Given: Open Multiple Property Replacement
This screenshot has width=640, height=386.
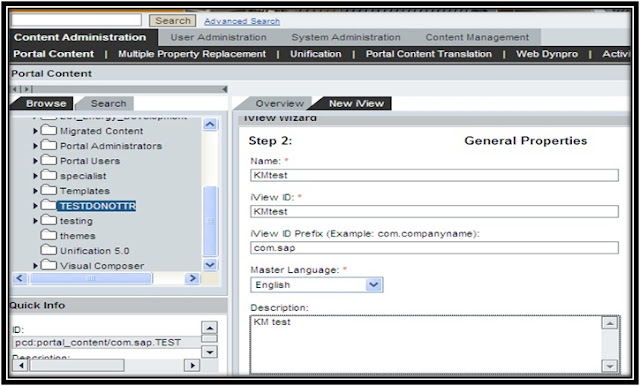Looking at the screenshot, I should (192, 54).
